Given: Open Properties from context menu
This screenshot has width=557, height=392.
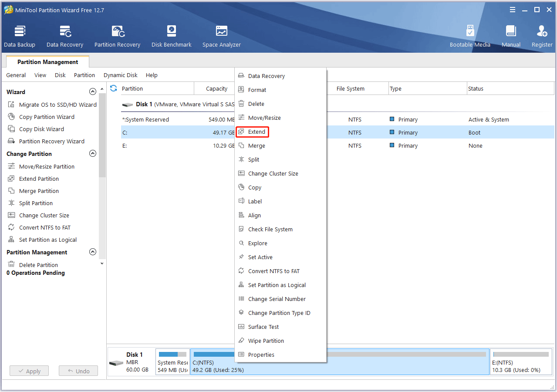Looking at the screenshot, I should [281, 355].
